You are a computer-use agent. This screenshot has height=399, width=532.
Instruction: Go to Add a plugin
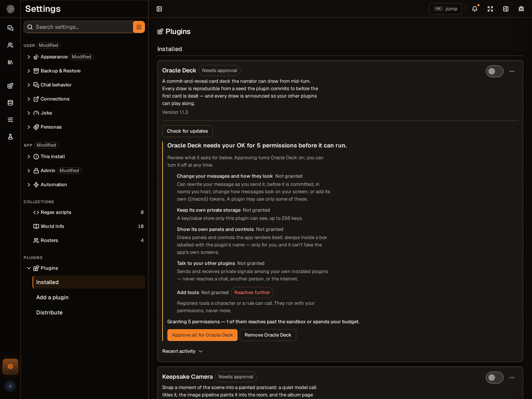89,297
